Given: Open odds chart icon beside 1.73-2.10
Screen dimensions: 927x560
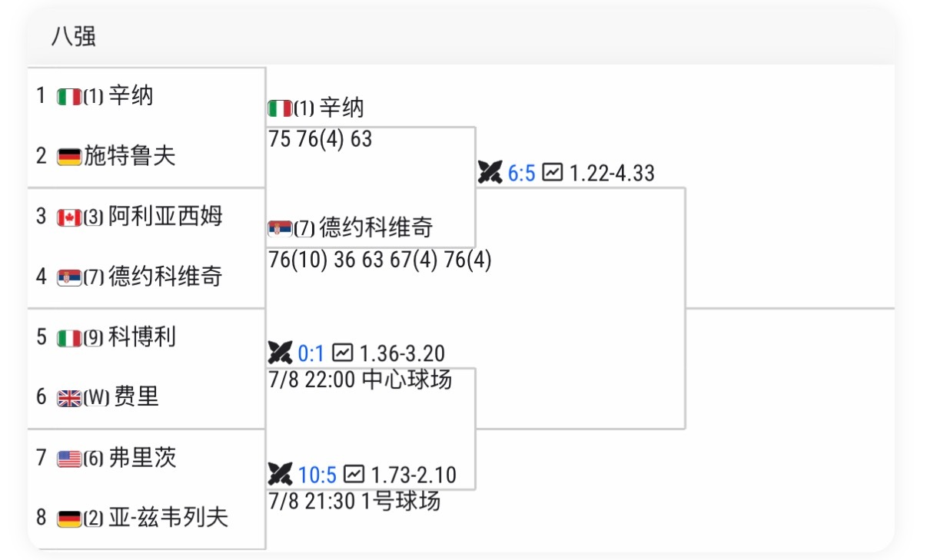Looking at the screenshot, I should pos(354,474).
